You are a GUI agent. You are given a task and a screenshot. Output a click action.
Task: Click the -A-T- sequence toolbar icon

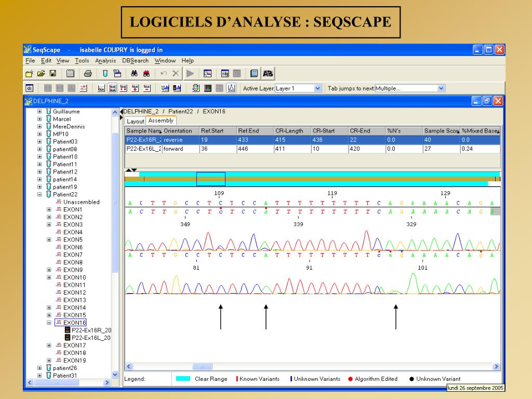pos(84,88)
